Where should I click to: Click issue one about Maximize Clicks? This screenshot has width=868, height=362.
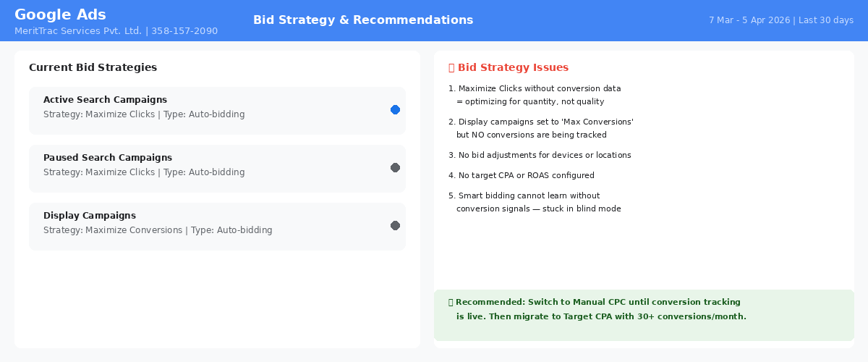coord(535,95)
